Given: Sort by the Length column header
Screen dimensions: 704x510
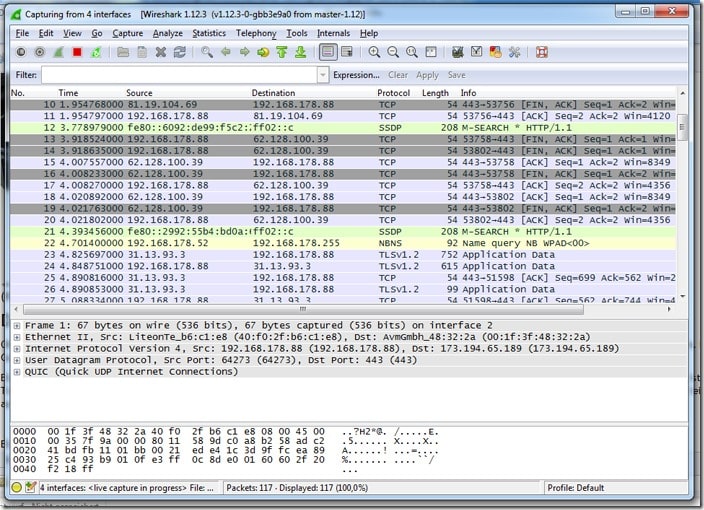Looking at the screenshot, I should click(x=435, y=93).
